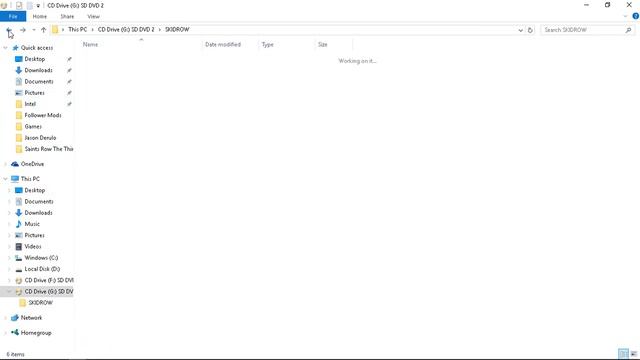This screenshot has width=640, height=360.
Task: Open the Games folder in sidebar
Action: [x=33, y=127]
